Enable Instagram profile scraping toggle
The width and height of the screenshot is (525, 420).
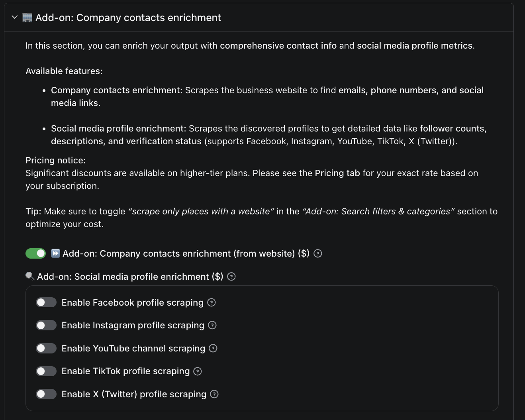point(46,325)
